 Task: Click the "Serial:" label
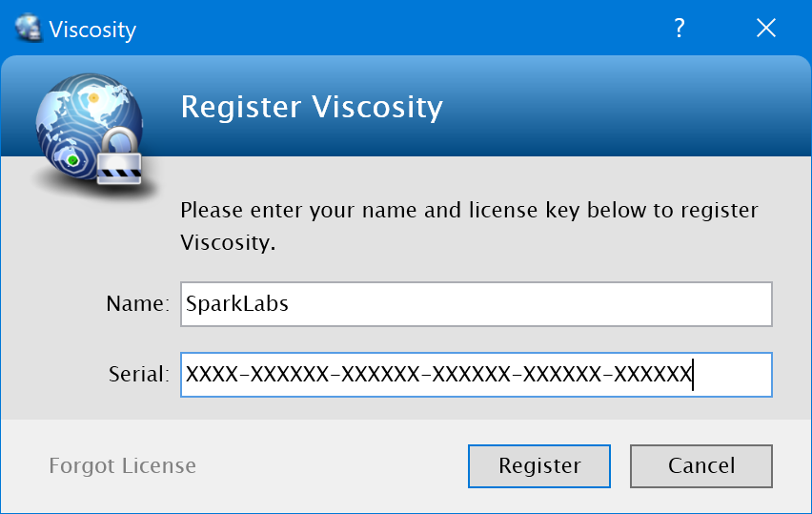[x=139, y=375]
